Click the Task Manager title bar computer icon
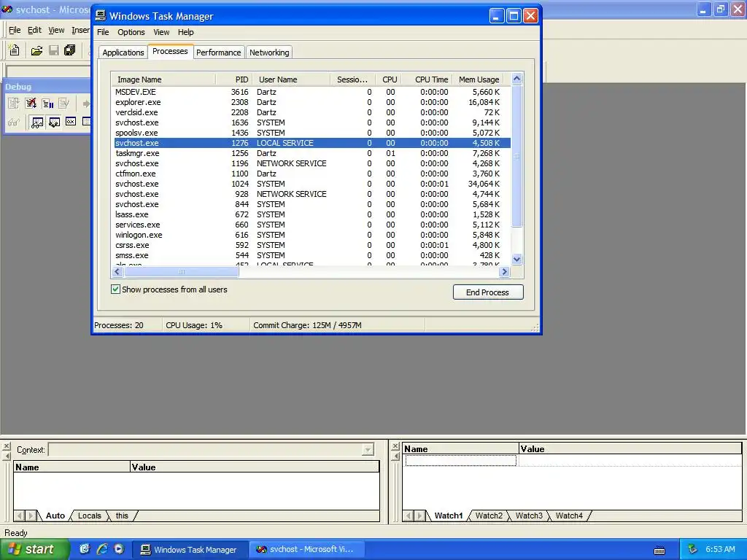The height and width of the screenshot is (560, 747). point(101,16)
